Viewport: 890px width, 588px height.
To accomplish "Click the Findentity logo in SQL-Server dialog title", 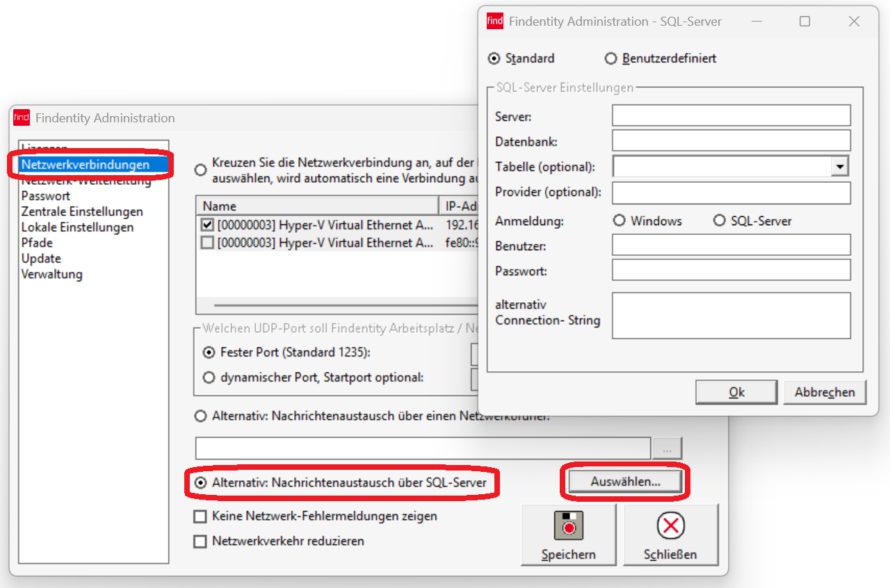I will pos(495,21).
